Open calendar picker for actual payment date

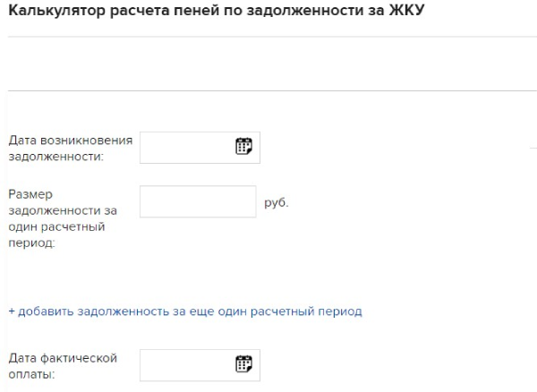point(243,363)
